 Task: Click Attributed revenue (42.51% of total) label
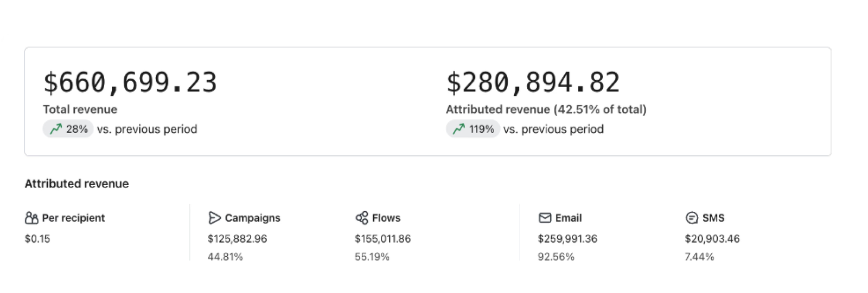[x=546, y=109]
